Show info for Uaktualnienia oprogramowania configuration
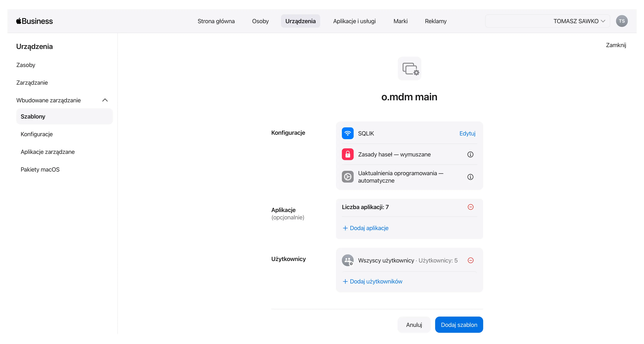 click(x=470, y=177)
